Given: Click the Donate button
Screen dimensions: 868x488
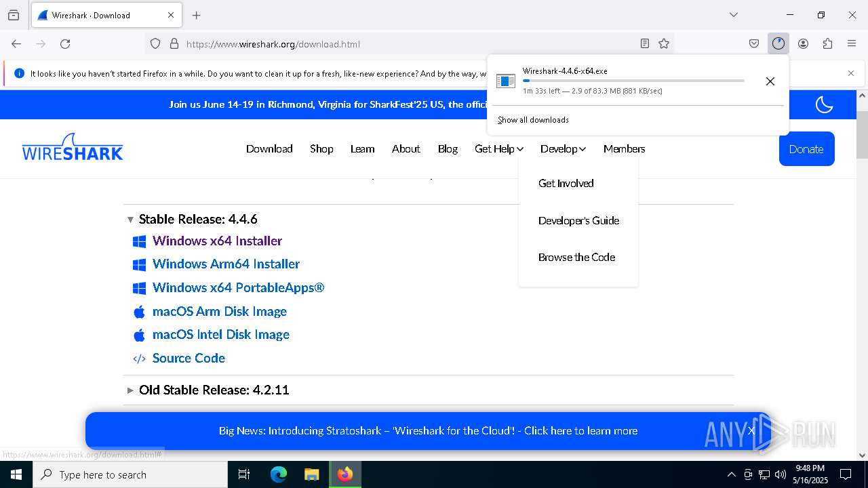Looking at the screenshot, I should [x=806, y=149].
